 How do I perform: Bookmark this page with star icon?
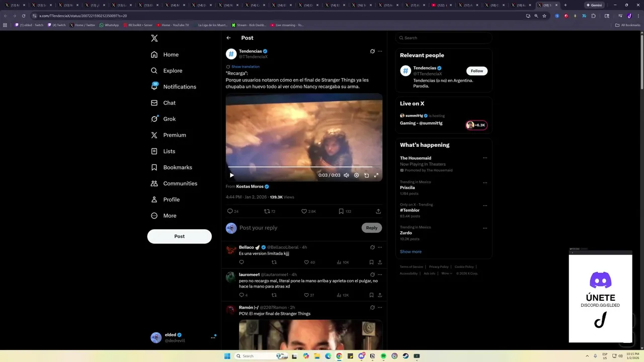tap(544, 16)
